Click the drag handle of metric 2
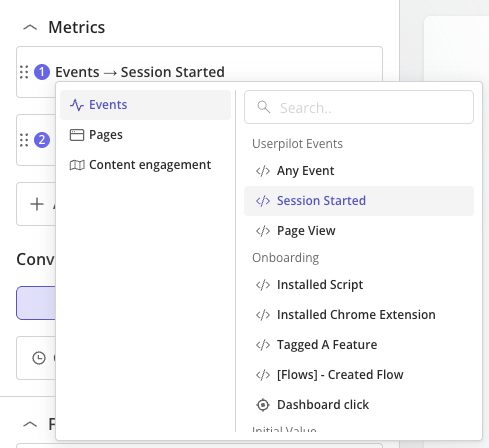This screenshot has width=489, height=448. pyautogui.click(x=24, y=140)
